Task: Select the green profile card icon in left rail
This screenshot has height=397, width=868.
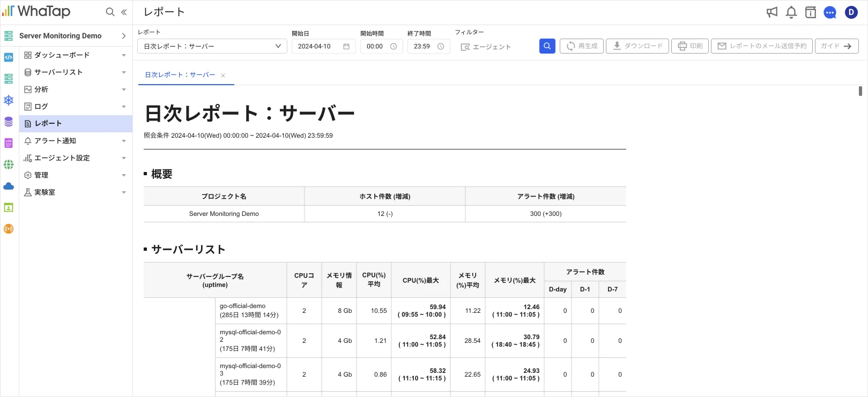Action: click(x=9, y=207)
